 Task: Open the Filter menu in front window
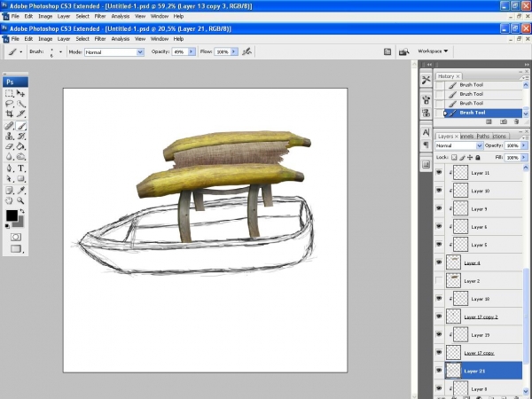[x=100, y=39]
